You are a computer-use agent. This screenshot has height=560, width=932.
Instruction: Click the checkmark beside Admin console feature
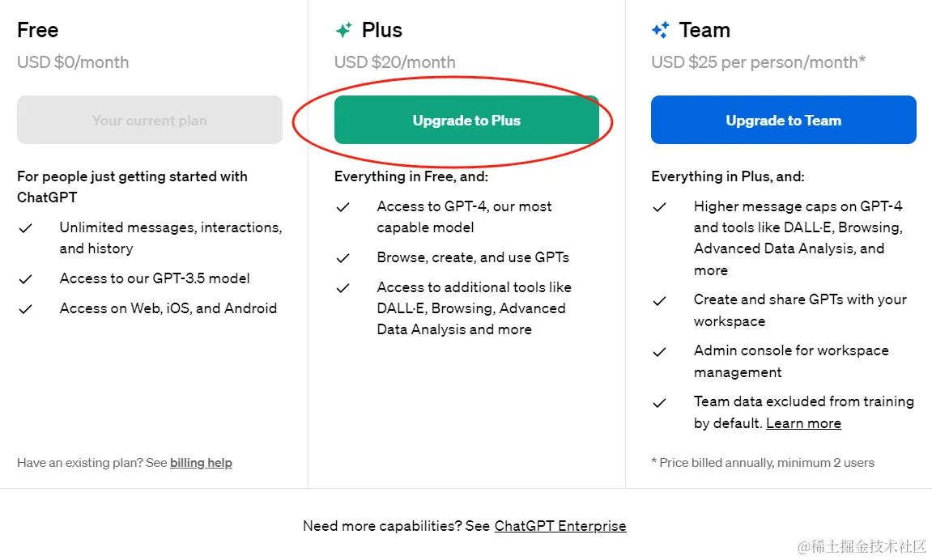coord(660,351)
